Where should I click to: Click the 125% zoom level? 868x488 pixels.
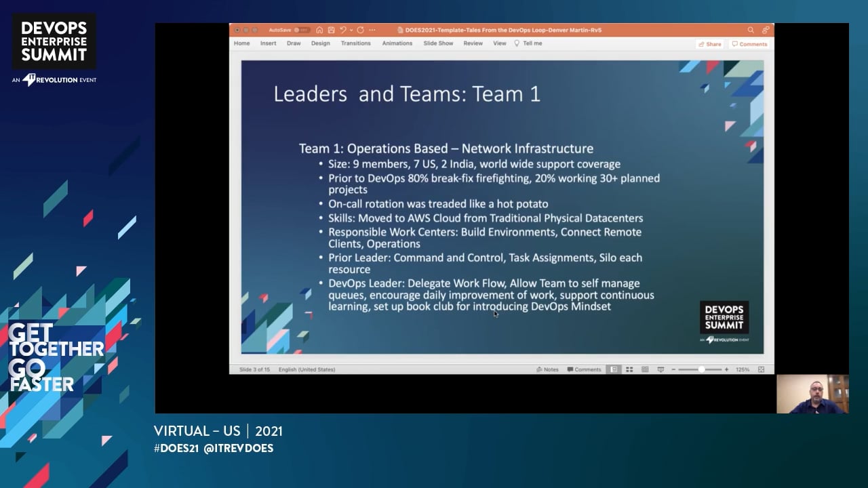743,369
